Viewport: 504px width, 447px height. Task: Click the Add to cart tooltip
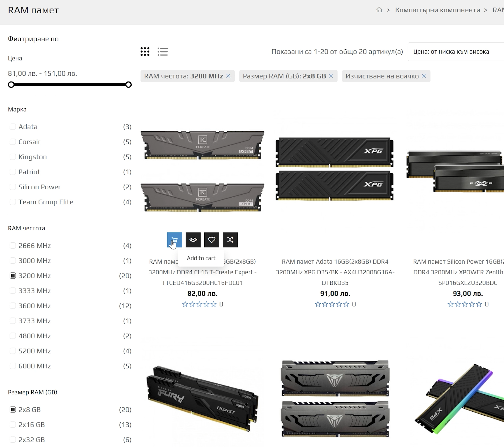[x=201, y=258]
